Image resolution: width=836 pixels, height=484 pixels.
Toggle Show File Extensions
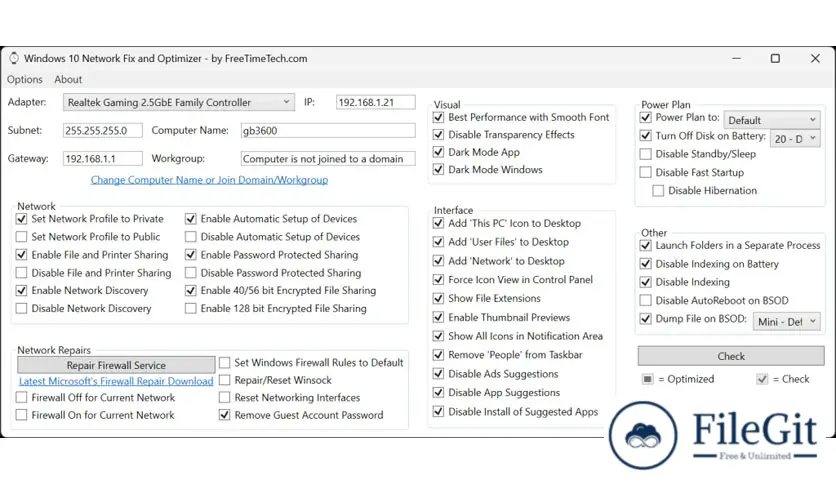438,299
